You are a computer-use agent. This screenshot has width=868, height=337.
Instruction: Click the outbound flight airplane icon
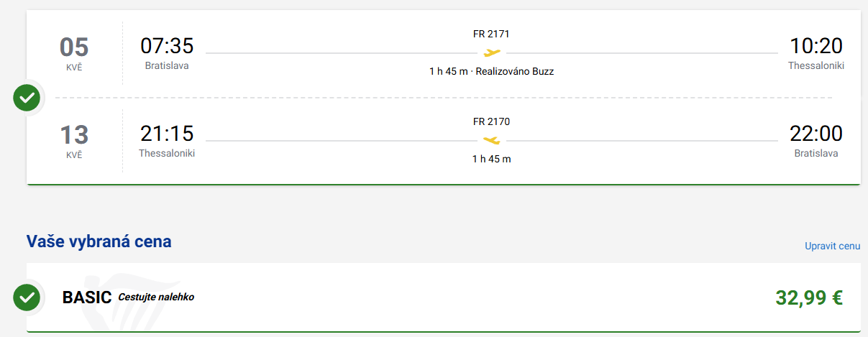pyautogui.click(x=492, y=52)
